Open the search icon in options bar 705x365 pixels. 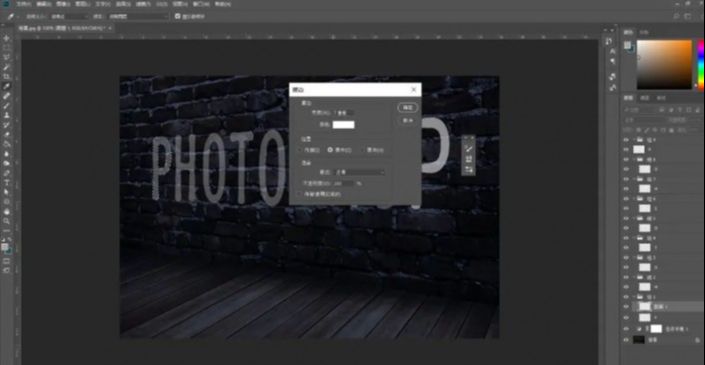[x=676, y=16]
